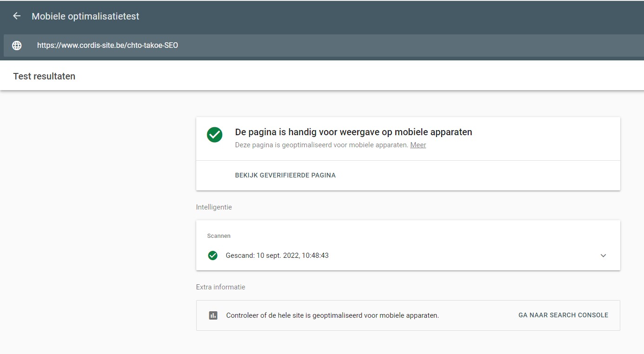
Task: Click the large green checkmark icon
Action: (214, 135)
